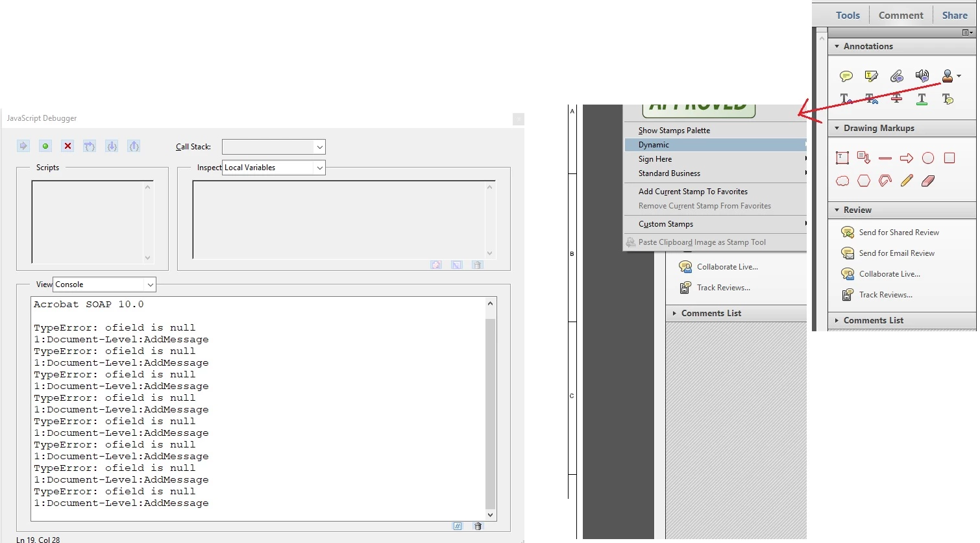
Task: Switch to the Tools tab
Action: point(848,16)
